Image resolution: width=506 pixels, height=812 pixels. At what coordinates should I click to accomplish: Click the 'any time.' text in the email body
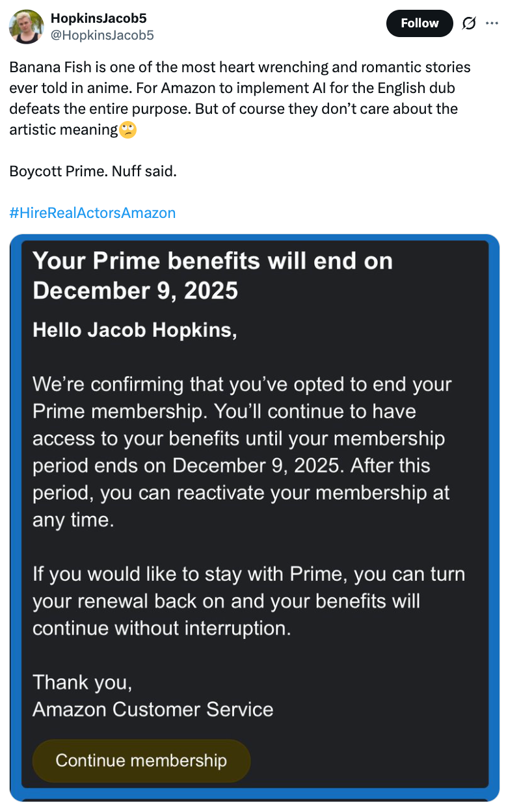(x=73, y=520)
